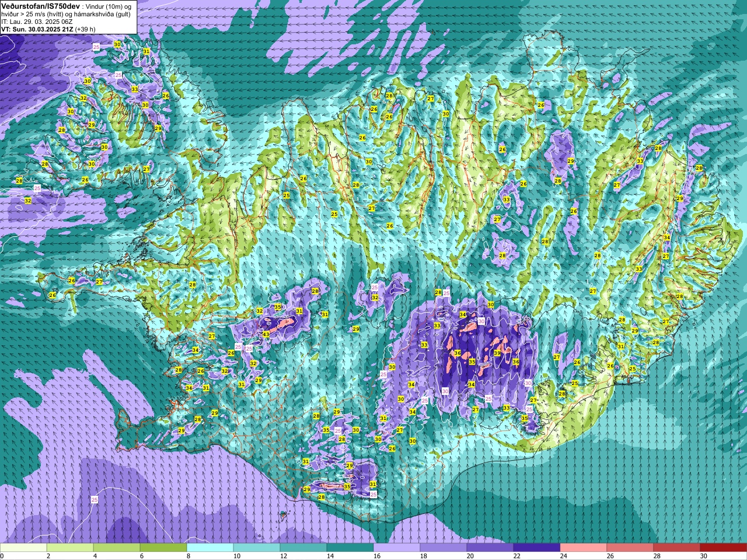
Task: Click the 2 tick label on the colour scale
Action: 48,556
